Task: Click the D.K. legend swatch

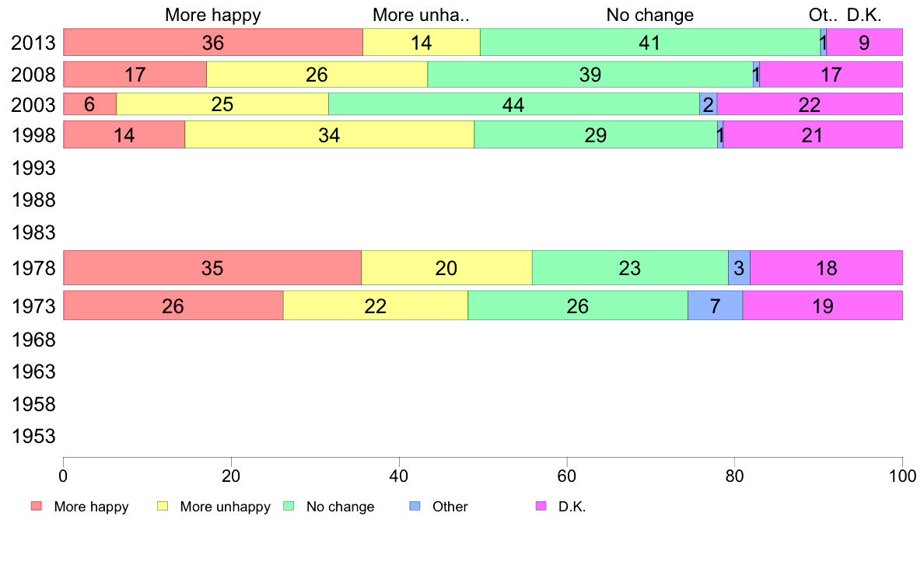Action: pyautogui.click(x=541, y=507)
